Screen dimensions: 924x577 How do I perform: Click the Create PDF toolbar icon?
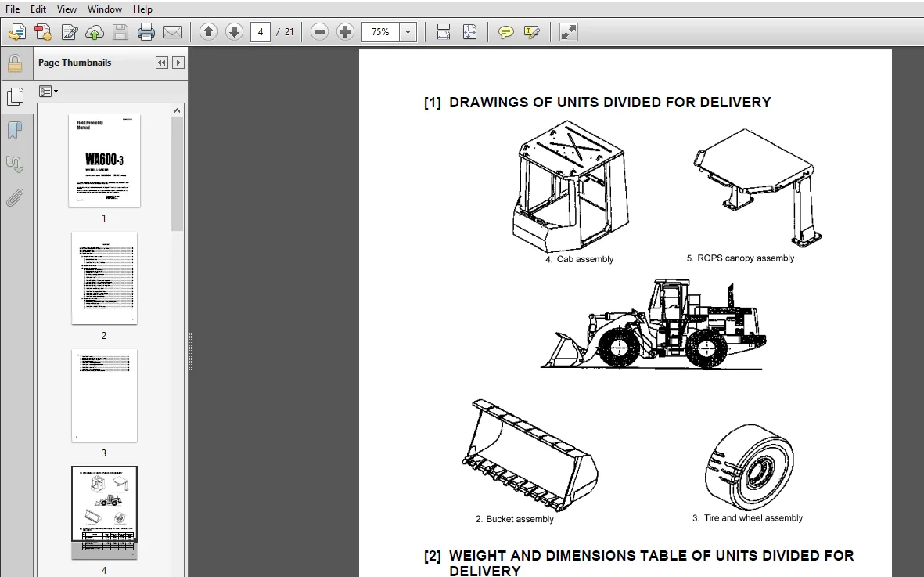(43, 32)
